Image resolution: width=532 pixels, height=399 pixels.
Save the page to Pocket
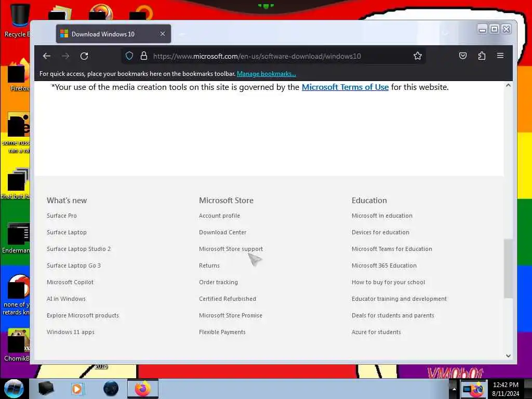point(463,56)
